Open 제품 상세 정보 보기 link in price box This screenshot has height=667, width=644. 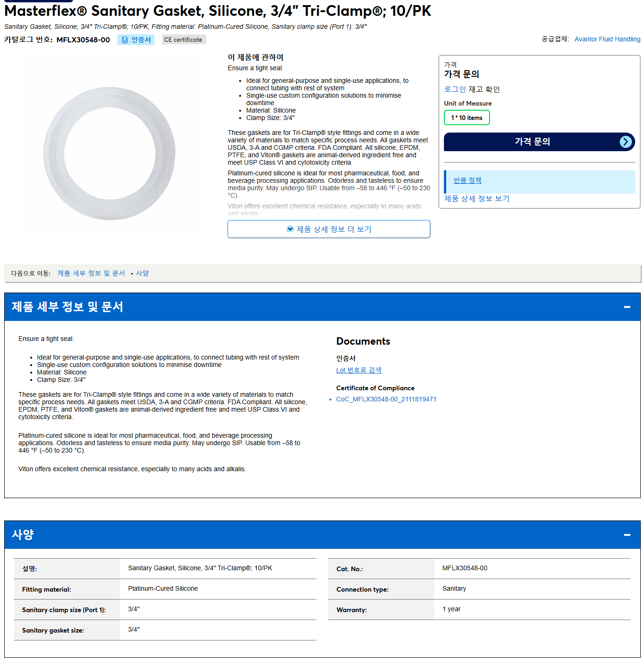pos(476,199)
